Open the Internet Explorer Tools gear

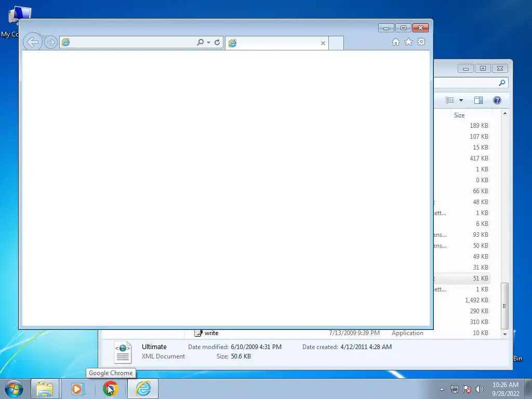tap(421, 42)
